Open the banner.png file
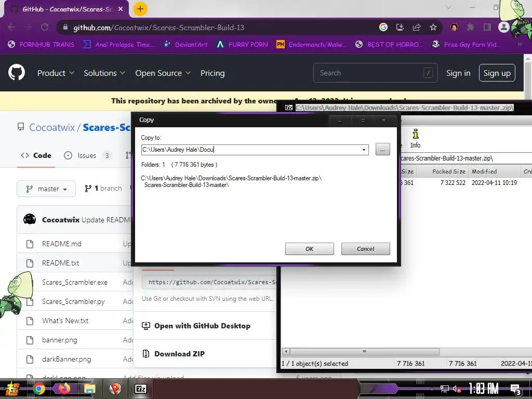This screenshot has height=399, width=532. coord(59,340)
